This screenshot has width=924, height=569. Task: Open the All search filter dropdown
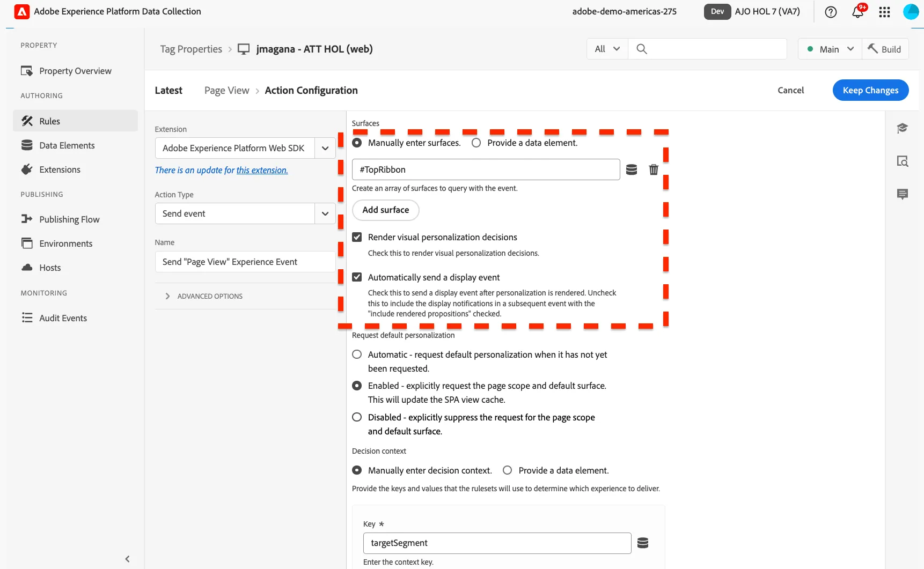(607, 49)
